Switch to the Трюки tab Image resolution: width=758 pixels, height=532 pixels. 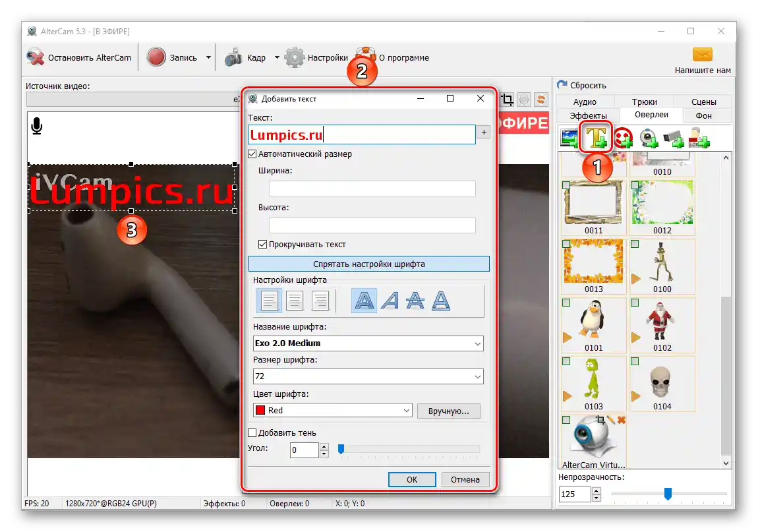645,102
